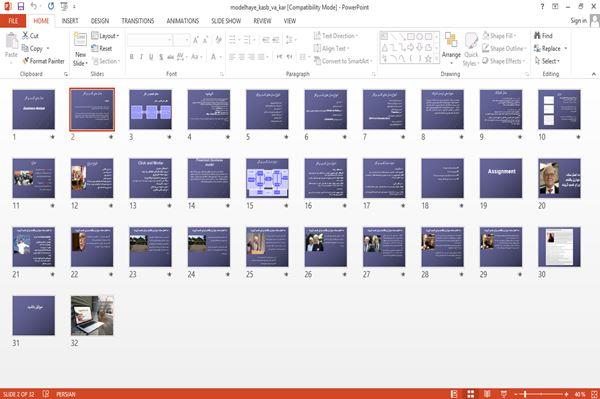Toggle Justify paragraph alignment

coord(261,57)
